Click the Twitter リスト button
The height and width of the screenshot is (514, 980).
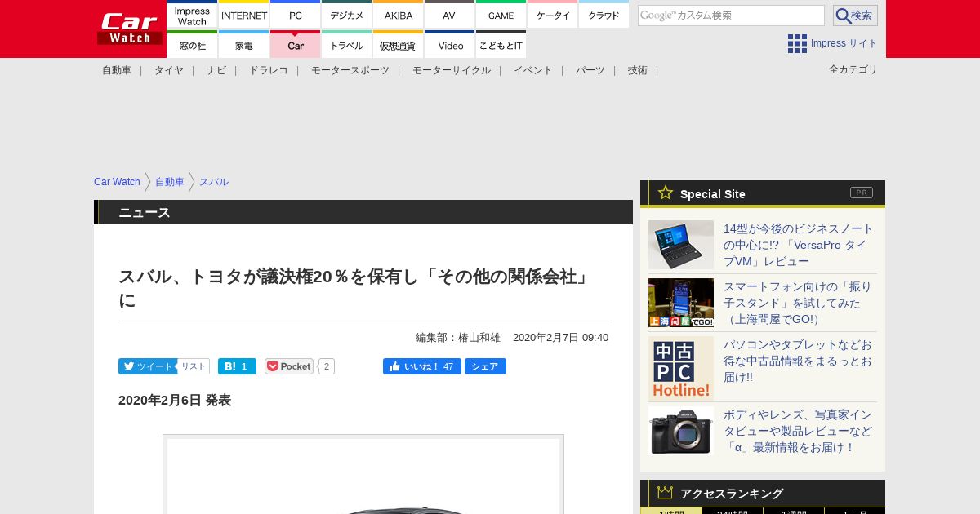(x=194, y=366)
